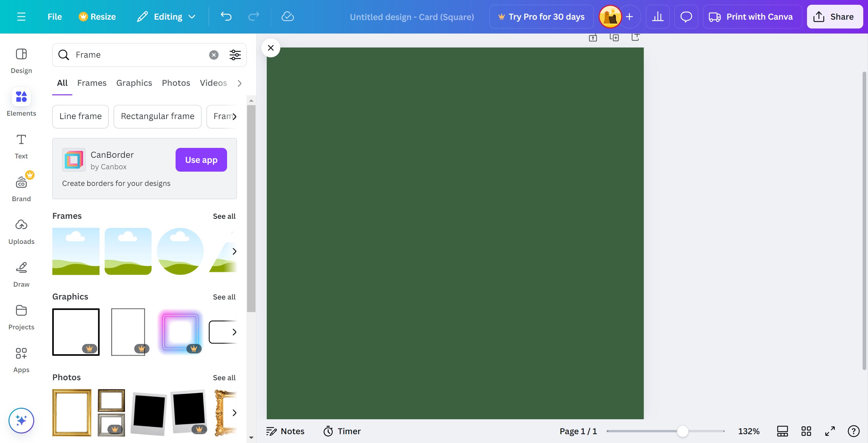Image resolution: width=868 pixels, height=443 pixels.
Task: Open the Text panel
Action: 21,146
